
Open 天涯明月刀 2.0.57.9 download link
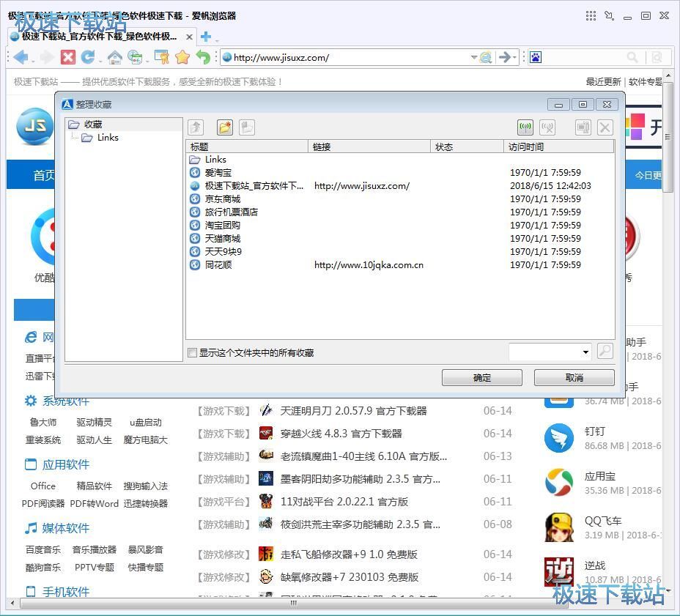pos(353,410)
